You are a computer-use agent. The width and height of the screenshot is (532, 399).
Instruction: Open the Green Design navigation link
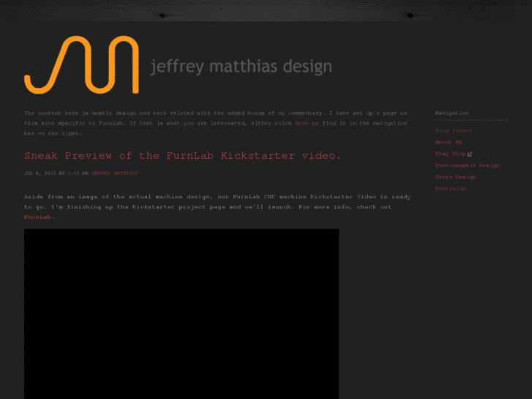point(456,177)
